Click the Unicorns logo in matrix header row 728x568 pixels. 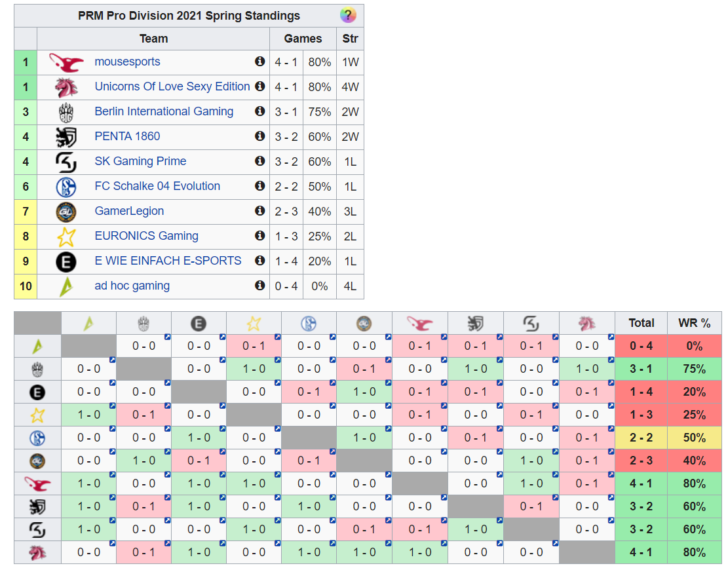click(586, 323)
